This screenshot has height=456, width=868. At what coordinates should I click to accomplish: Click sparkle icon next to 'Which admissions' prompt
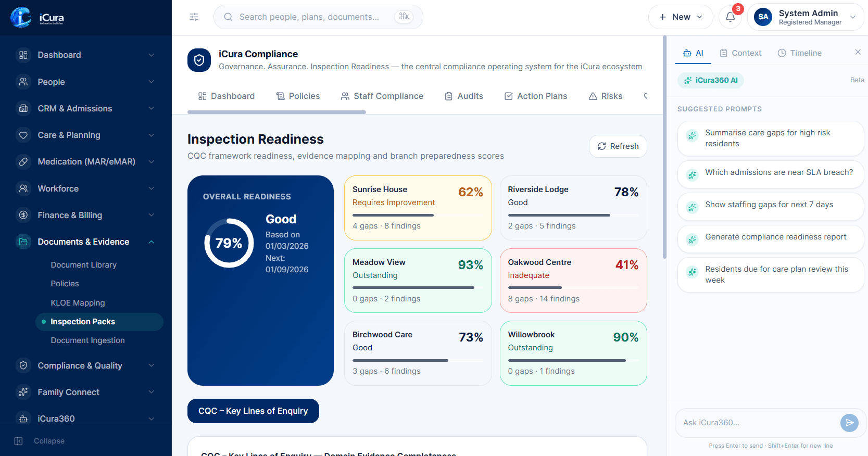click(692, 175)
